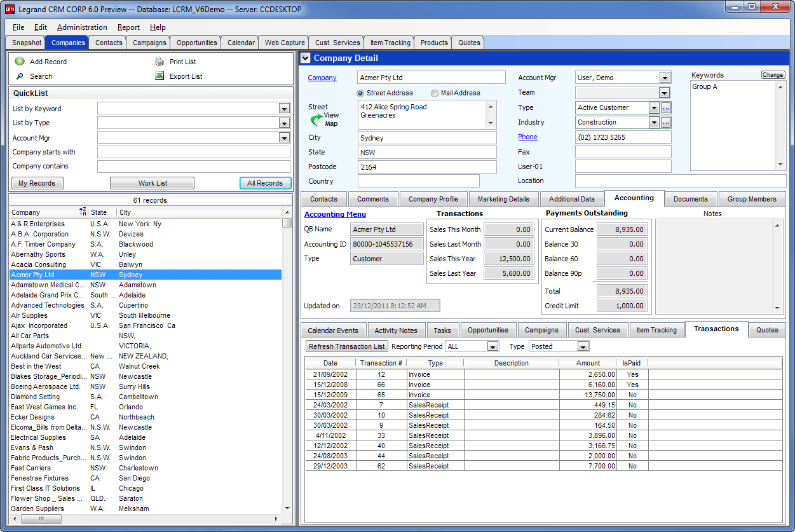Screen dimensions: 795x532
Task: Open the Calendar Events tab
Action: coord(333,331)
